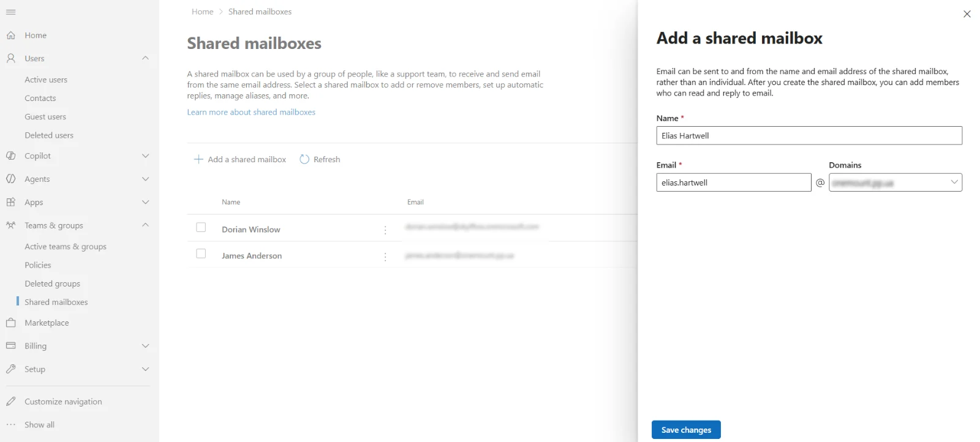Click the Home breadcrumb link
Image resolution: width=980 pixels, height=442 pixels.
(202, 12)
